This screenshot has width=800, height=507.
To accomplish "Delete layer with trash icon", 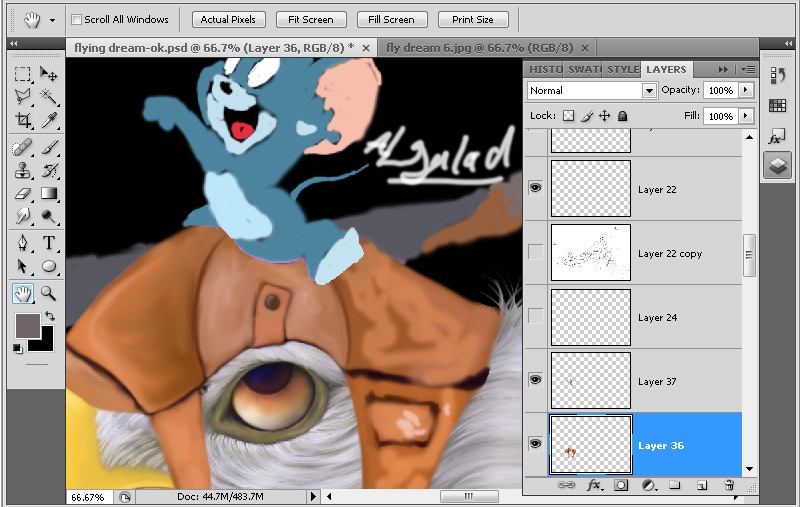I will (x=729, y=485).
